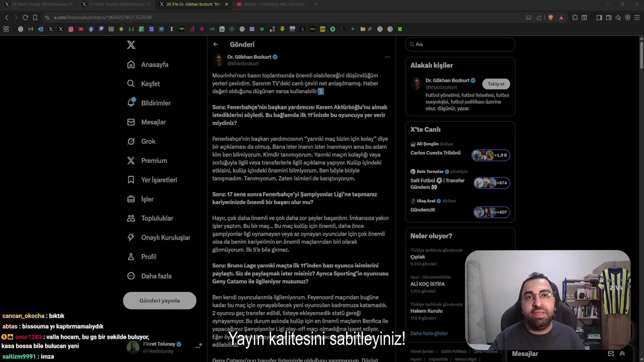The height and width of the screenshot is (362, 644).
Task: Click Dr. Gökhan Bozkurt author name on post
Action: (249, 57)
